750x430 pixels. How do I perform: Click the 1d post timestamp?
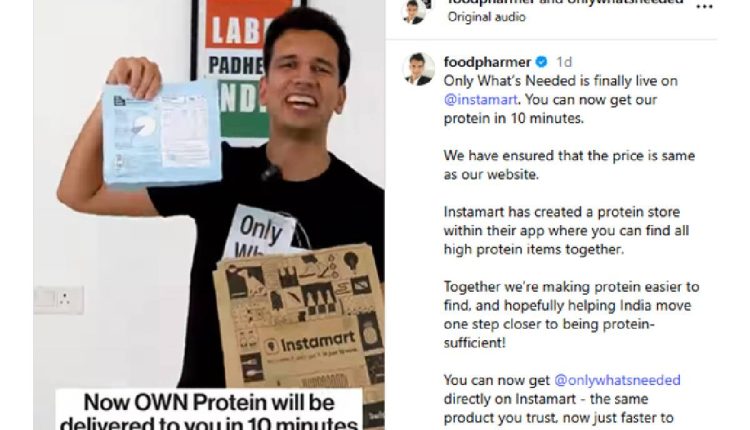click(564, 62)
